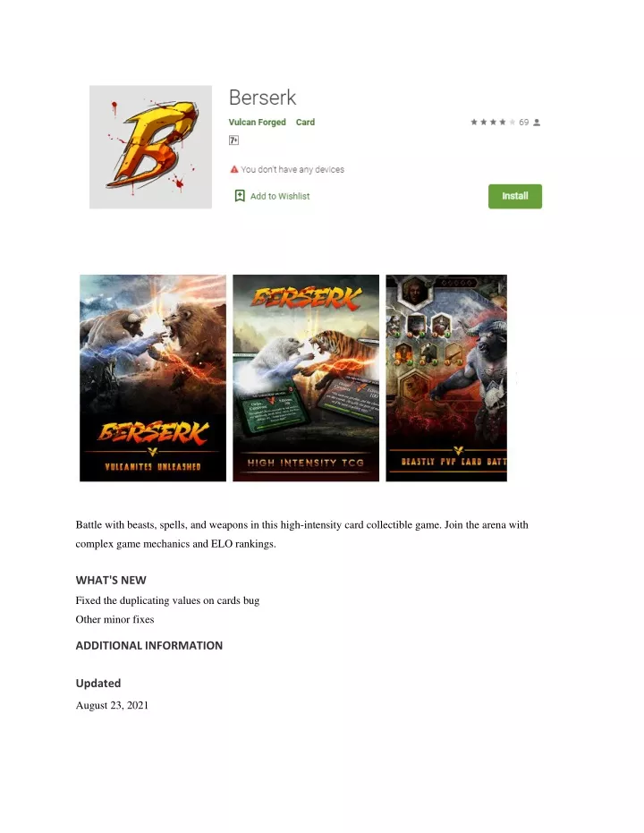Screen dimensions: 644x833
Task: Click the first rating star
Action: 473,123
